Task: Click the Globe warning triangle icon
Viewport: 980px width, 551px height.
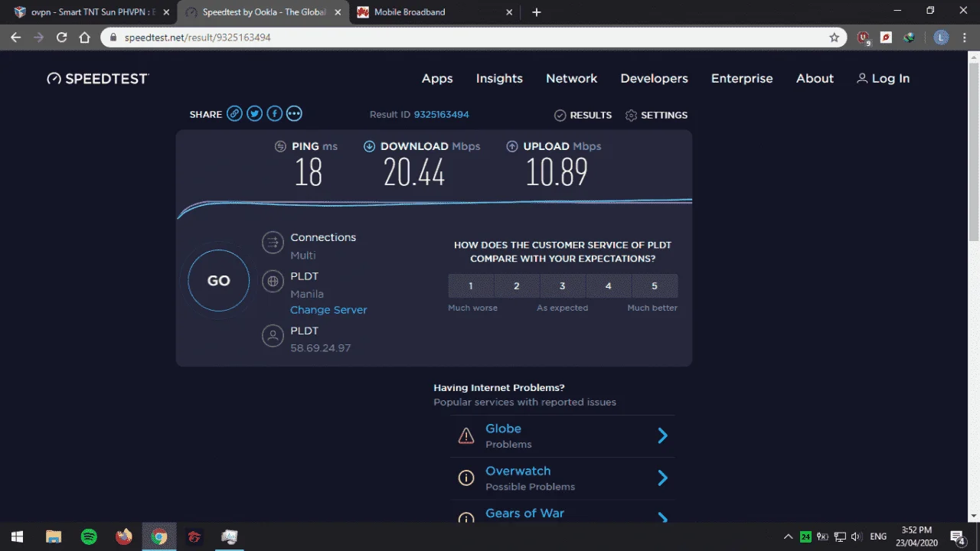Action: point(465,436)
